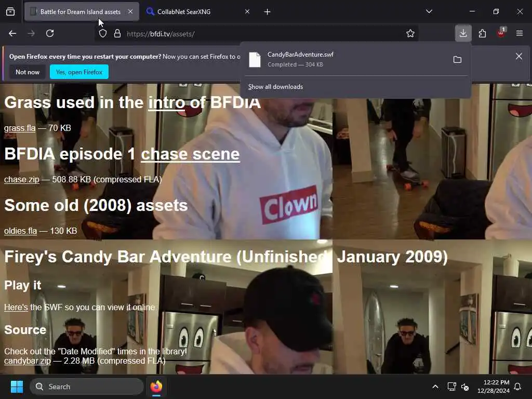Open the Firefox View tab overview icon
This screenshot has width=532, height=399.
pos(10,11)
